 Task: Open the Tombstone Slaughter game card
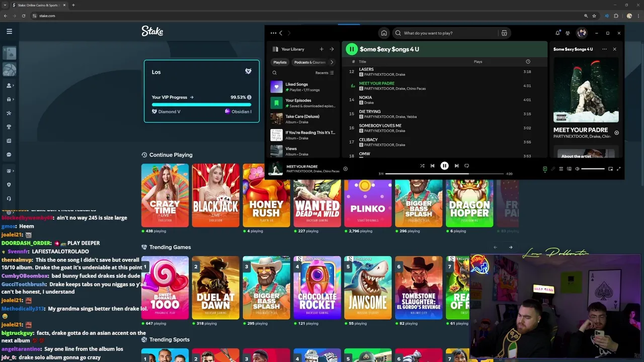[x=419, y=288]
